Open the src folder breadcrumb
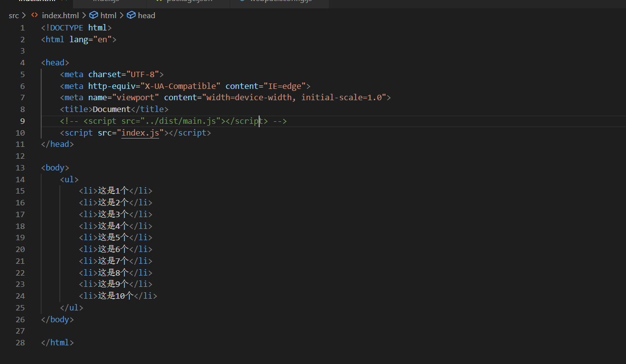626x364 pixels. click(x=14, y=15)
